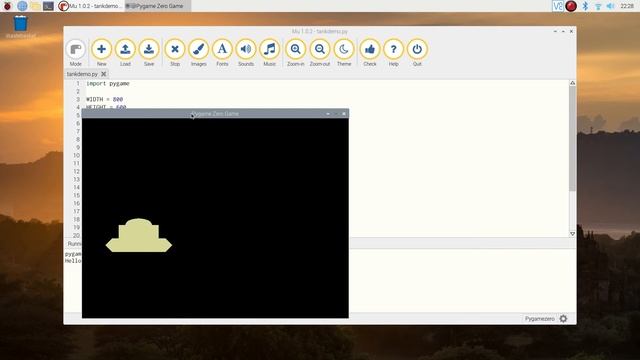Image resolution: width=640 pixels, height=360 pixels.
Task: Open Mu Help
Action: pos(393,53)
